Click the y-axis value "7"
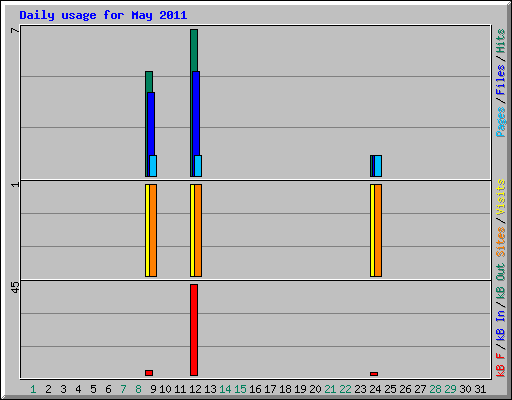Image resolution: width=512 pixels, height=400 pixels. 15,30
